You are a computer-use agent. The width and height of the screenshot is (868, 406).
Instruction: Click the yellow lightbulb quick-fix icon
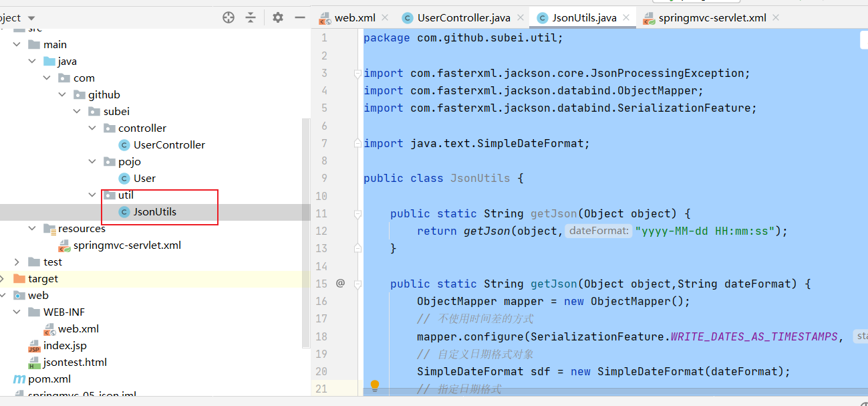375,386
